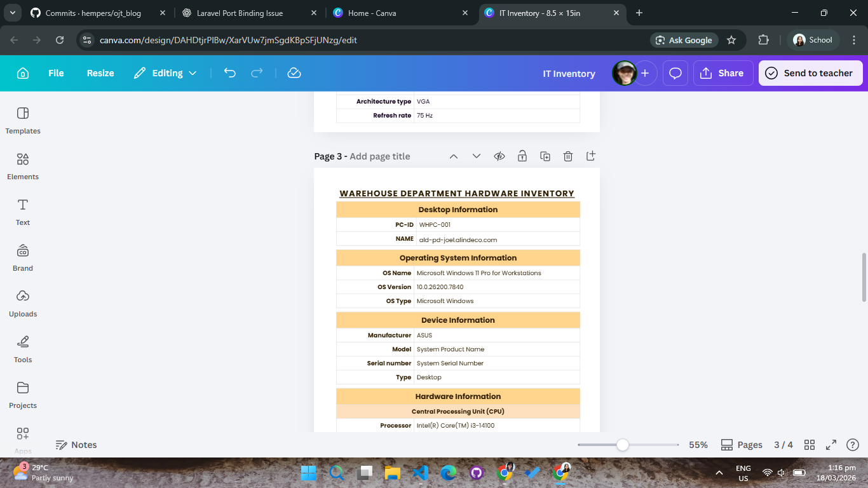Toggle the grid view icon near Pages

[x=810, y=445]
